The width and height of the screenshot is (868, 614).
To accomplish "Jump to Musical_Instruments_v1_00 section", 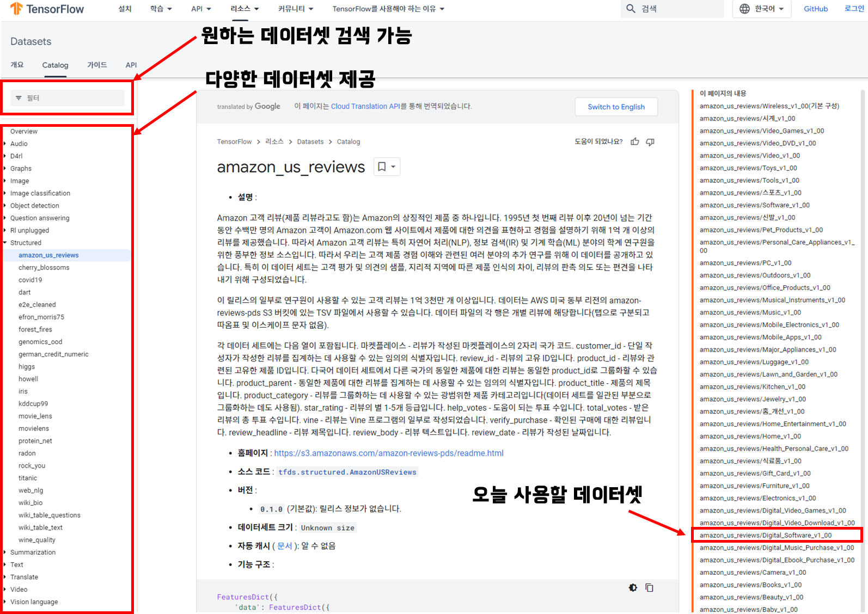I will coord(772,300).
